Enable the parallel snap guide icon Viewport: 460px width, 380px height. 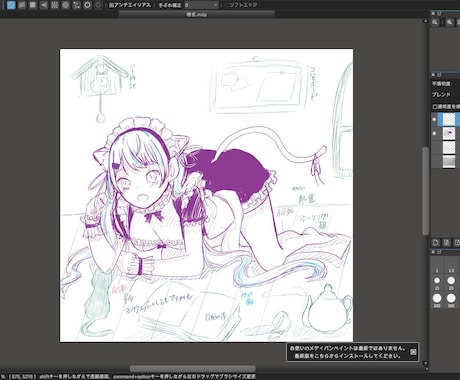point(22,5)
